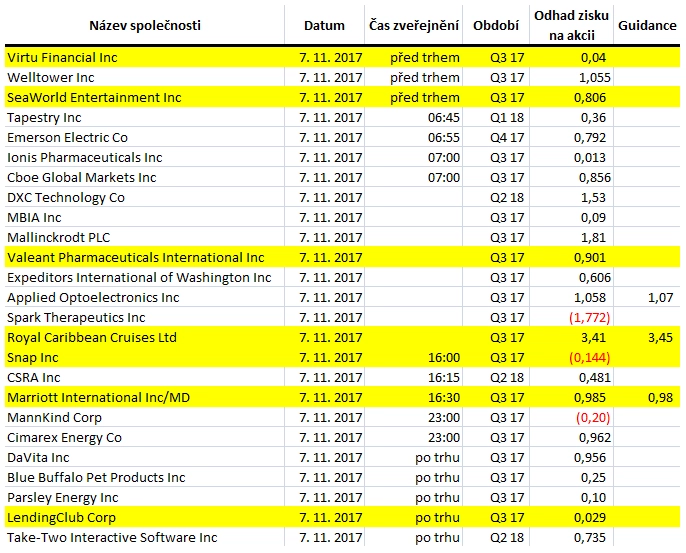Click Virtu Financial's estimate value 0,04
The image size is (686, 553).
pos(593,58)
